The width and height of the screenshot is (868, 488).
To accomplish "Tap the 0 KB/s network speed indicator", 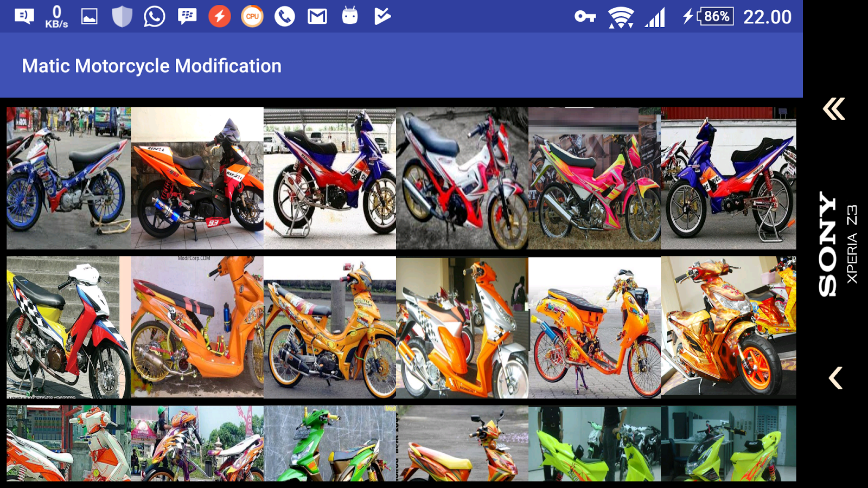I will (x=56, y=16).
